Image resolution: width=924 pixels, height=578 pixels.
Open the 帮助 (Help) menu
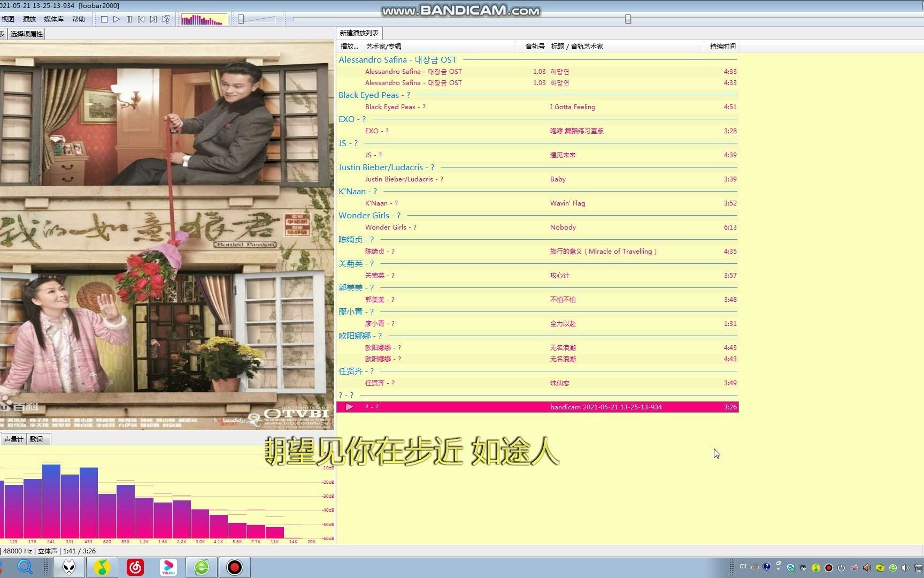(78, 19)
